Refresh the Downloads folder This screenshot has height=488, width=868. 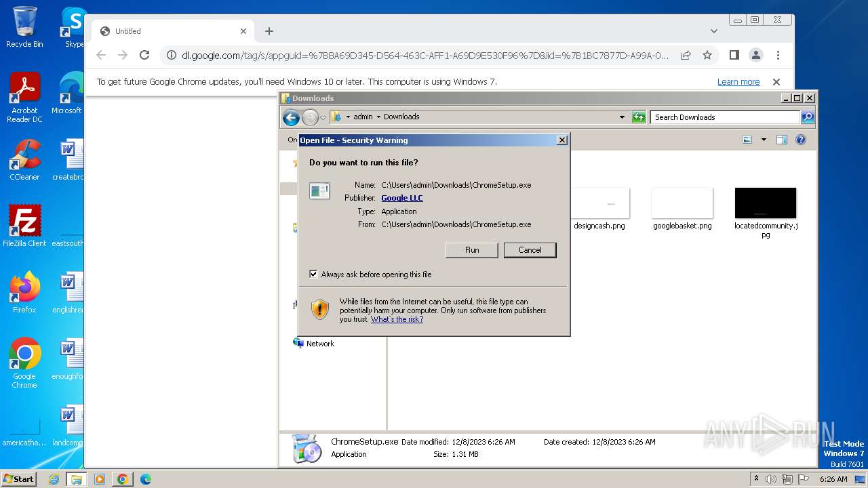click(639, 117)
